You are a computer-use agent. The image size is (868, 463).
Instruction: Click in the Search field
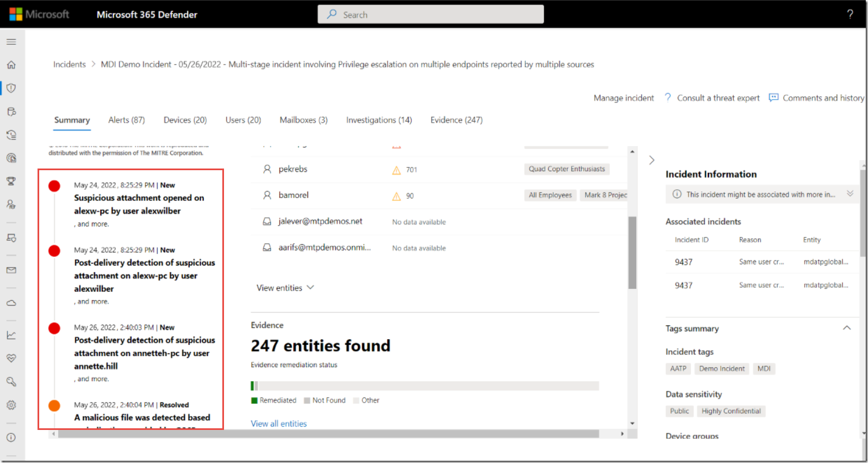(x=431, y=15)
